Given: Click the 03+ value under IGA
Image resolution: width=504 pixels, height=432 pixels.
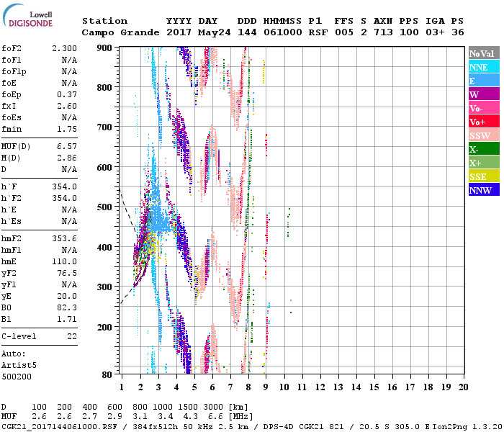Looking at the screenshot, I should tap(435, 32).
